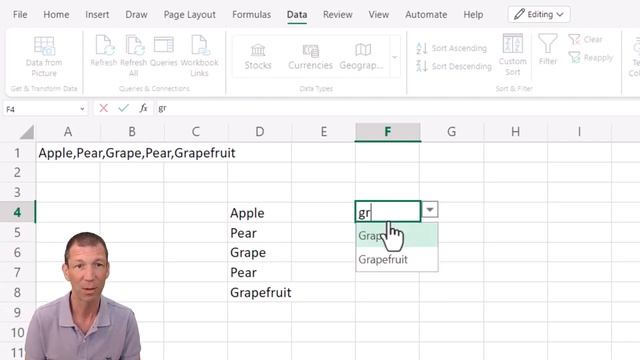Open the Name Box dropdown

[82, 109]
